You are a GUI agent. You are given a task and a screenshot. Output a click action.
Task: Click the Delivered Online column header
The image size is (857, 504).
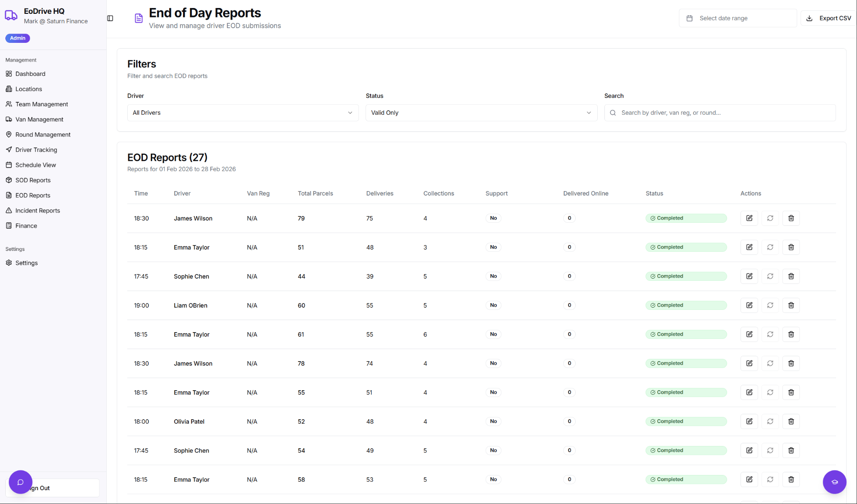click(586, 194)
